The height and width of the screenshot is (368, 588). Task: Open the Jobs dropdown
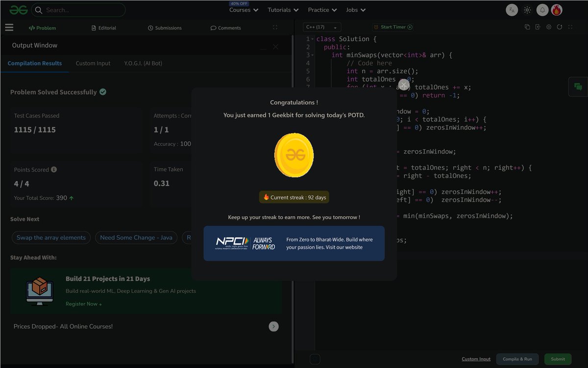tap(356, 10)
